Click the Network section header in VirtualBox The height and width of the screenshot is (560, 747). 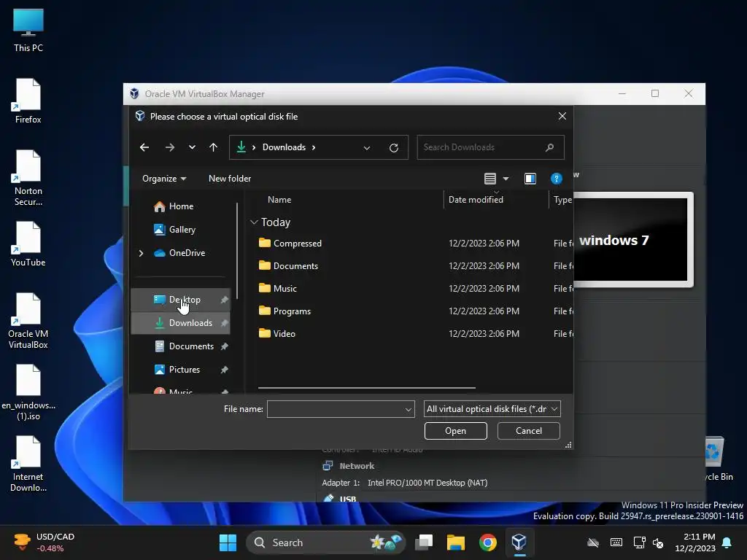[x=356, y=466]
